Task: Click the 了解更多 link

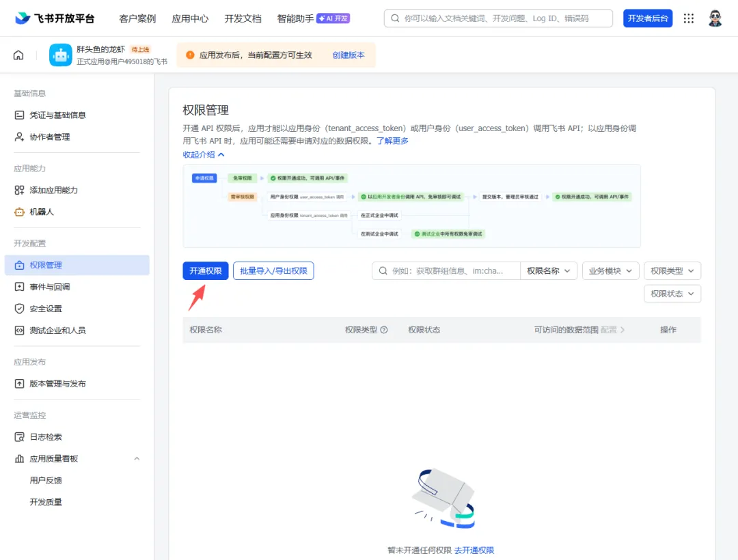Action: pos(392,141)
